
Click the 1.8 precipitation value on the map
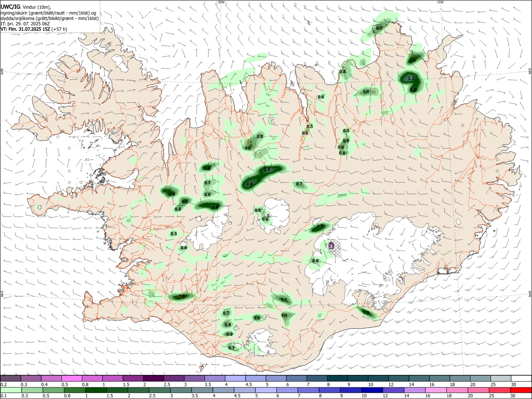coord(215,207)
